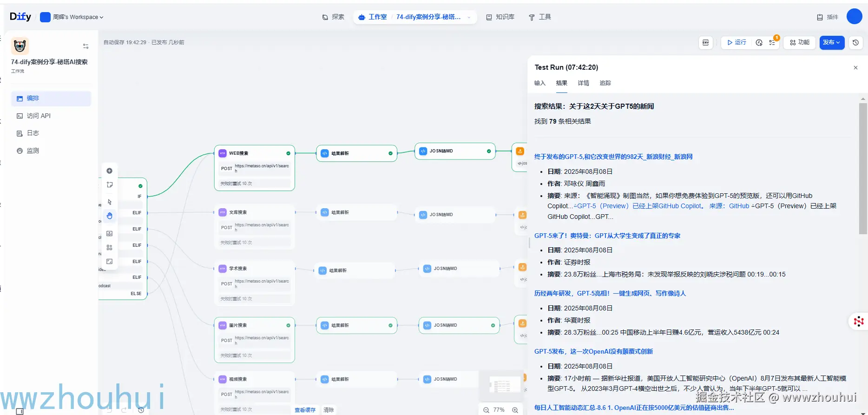
Task: Open canvas history clock icon at bottom
Action: (141, 410)
